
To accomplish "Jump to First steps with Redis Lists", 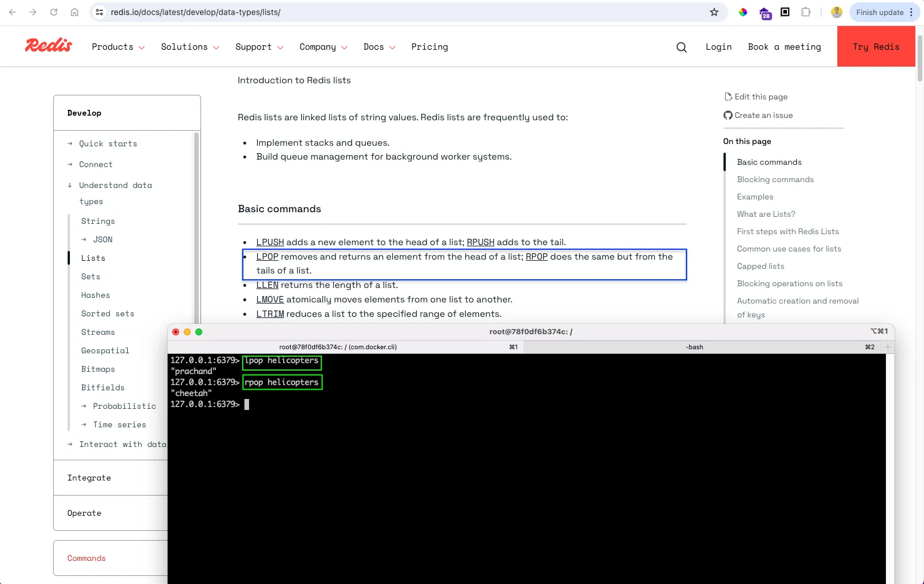I will [788, 231].
